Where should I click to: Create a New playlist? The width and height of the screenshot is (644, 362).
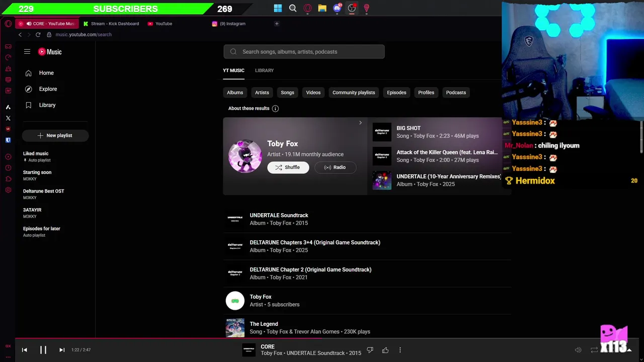pyautogui.click(x=55, y=135)
